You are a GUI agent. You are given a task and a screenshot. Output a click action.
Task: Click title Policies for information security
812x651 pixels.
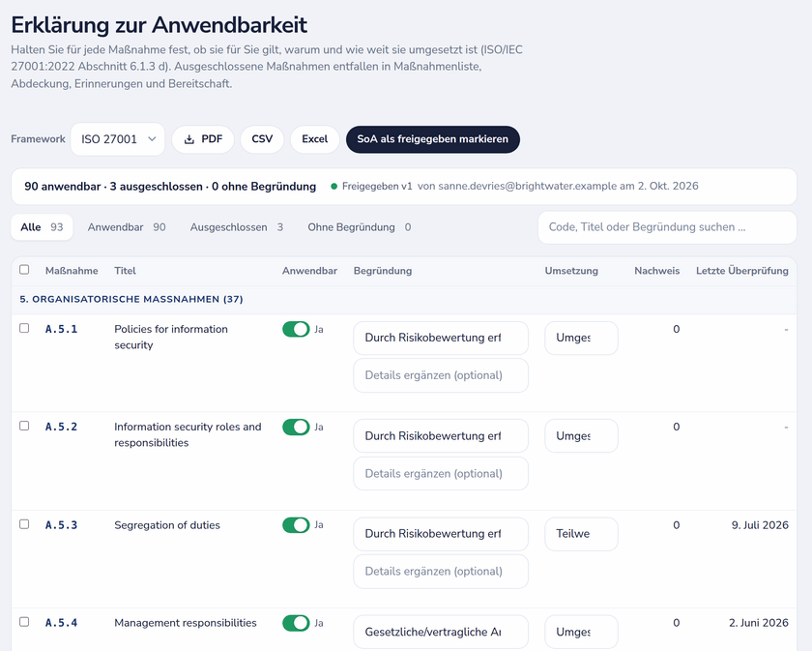(171, 337)
